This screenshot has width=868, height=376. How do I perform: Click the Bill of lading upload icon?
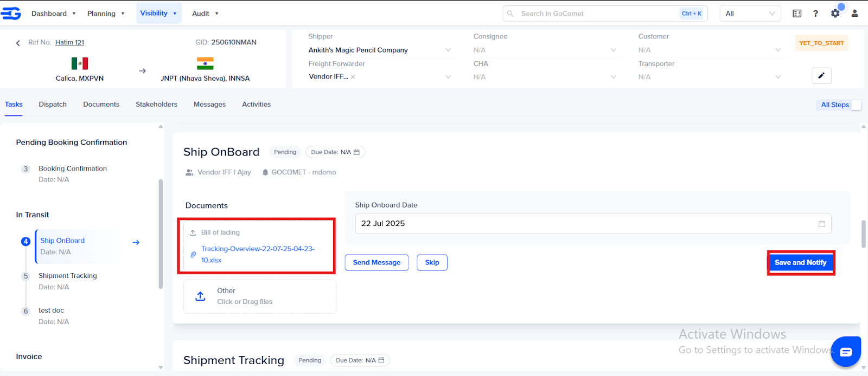(193, 233)
